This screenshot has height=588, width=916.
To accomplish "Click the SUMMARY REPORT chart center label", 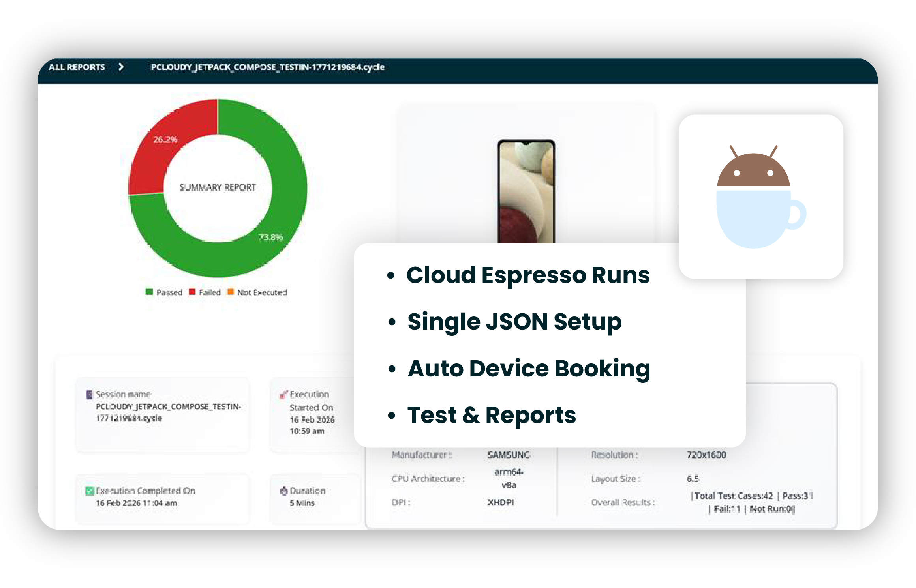I will tap(218, 187).
